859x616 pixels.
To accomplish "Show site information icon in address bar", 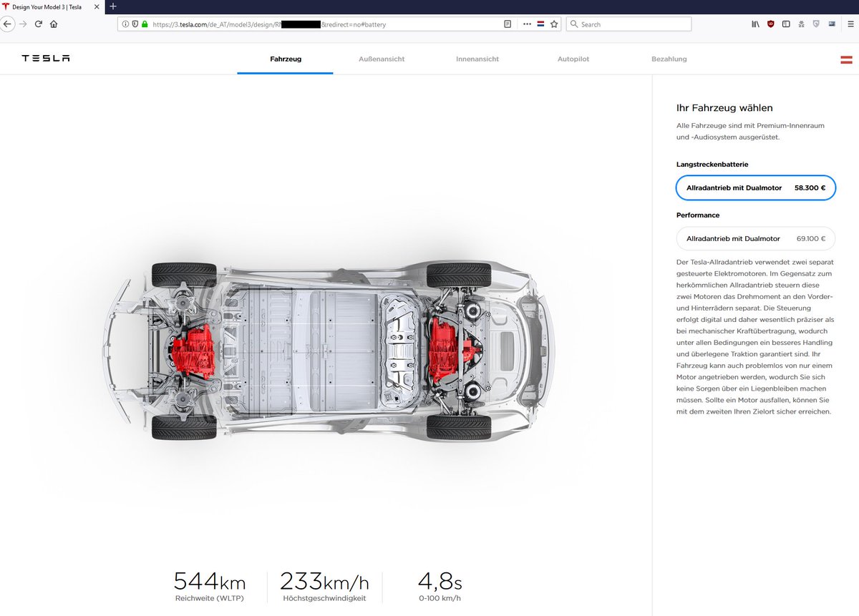I will click(125, 24).
